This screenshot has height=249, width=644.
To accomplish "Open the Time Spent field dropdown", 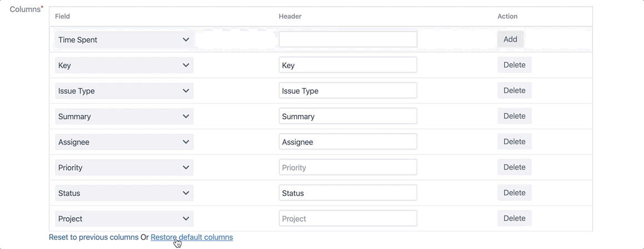I will (124, 39).
